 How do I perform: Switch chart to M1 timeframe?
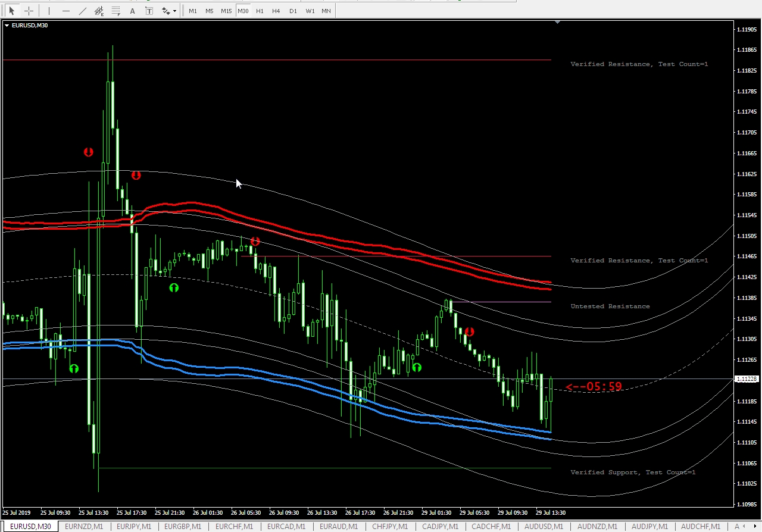[192, 11]
